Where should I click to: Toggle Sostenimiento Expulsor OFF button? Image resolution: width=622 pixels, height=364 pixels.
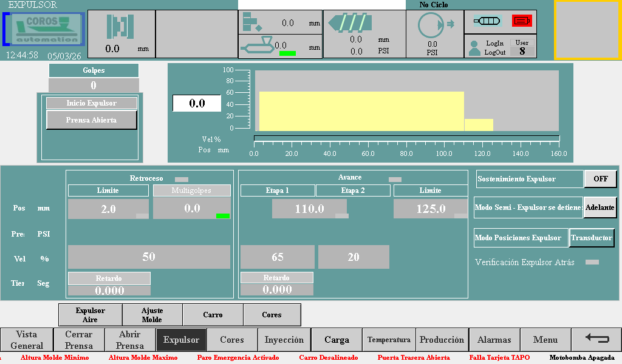pyautogui.click(x=600, y=179)
